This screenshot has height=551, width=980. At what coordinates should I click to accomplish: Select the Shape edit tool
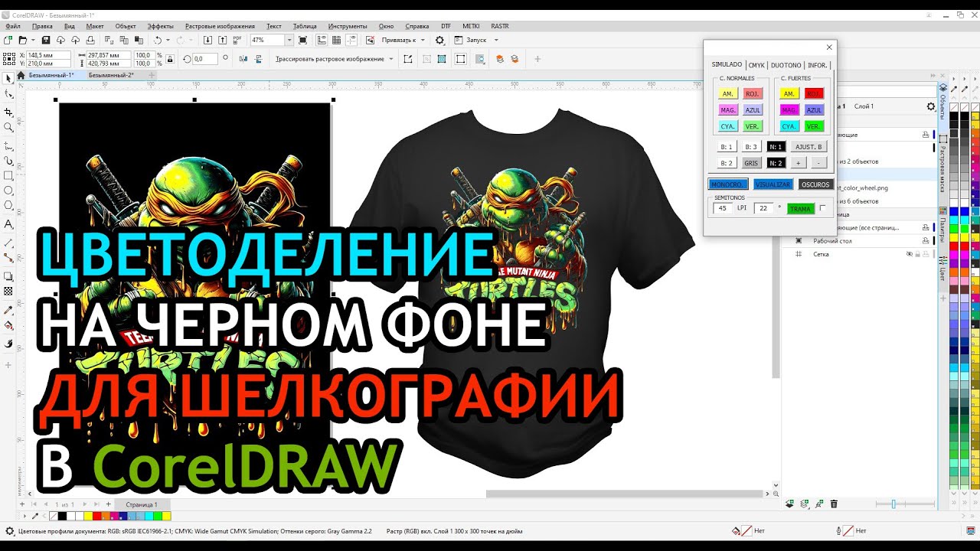pos(8,93)
